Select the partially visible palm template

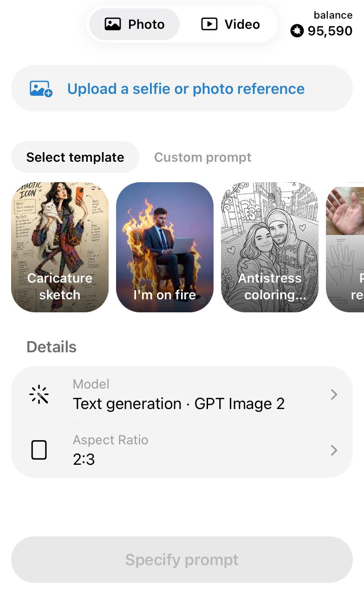coord(345,247)
